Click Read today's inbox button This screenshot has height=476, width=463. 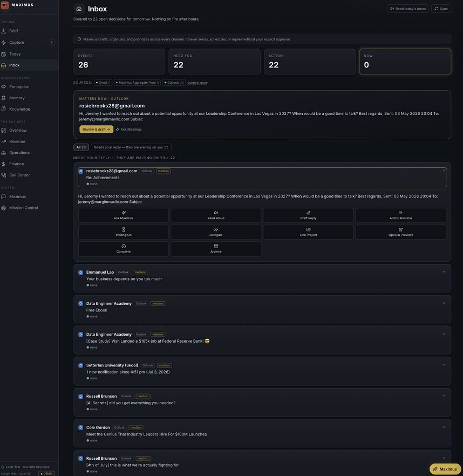coord(408,9)
